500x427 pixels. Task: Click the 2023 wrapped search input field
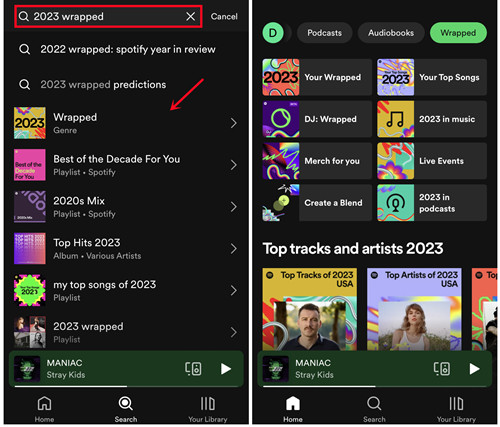[x=108, y=16]
